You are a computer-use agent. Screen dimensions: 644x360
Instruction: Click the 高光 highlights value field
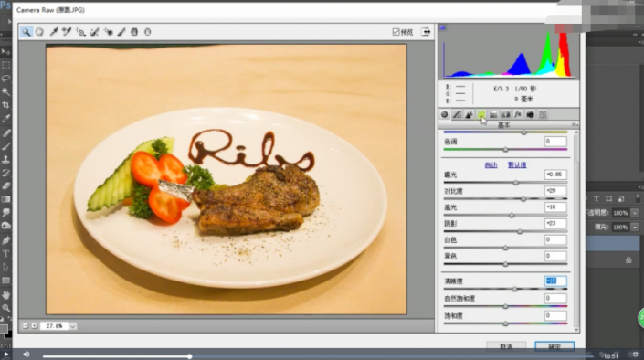tap(555, 207)
